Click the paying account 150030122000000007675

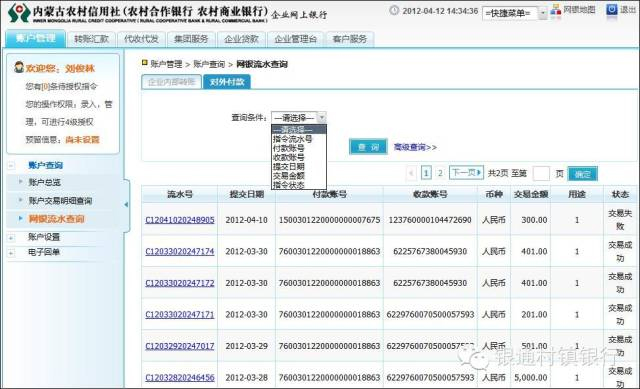329,220
